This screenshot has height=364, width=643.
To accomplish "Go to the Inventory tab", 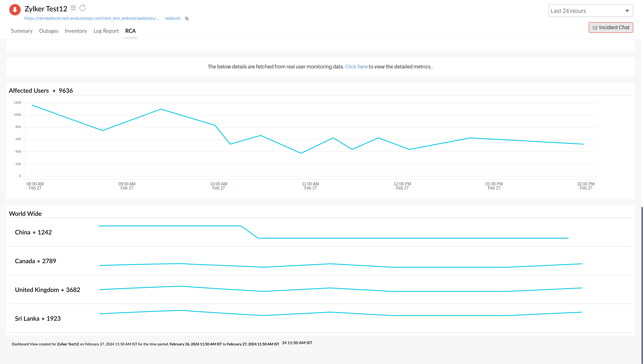I will pos(76,31).
